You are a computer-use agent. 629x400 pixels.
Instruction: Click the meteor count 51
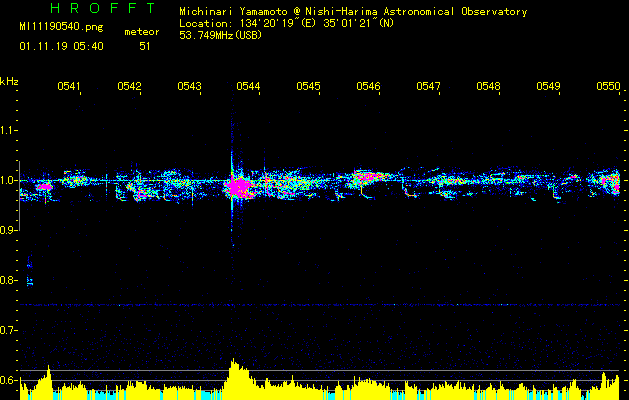point(145,47)
